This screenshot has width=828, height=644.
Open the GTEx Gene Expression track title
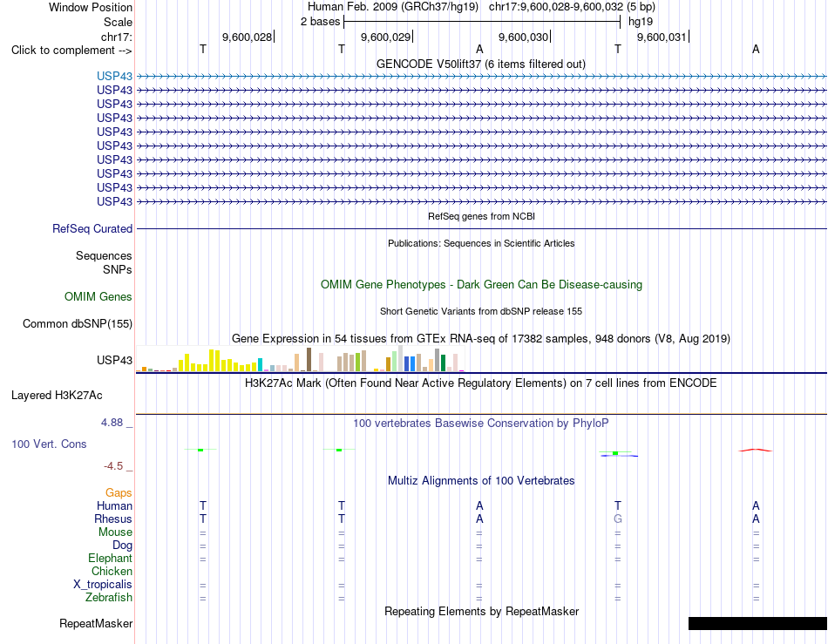(x=481, y=338)
